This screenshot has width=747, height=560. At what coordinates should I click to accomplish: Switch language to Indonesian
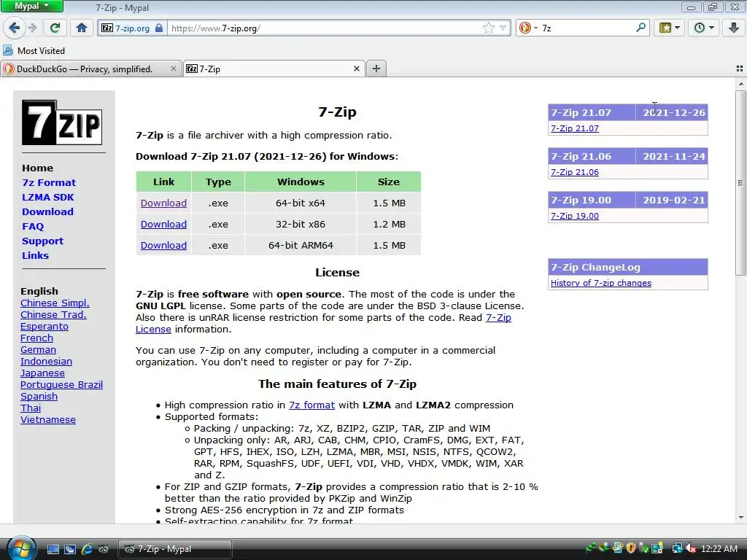point(46,362)
